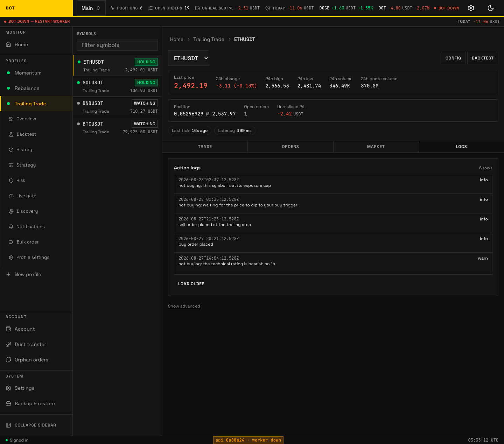The width and height of the screenshot is (504, 444).
Task: Open Orphan orders link icon
Action: 8,360
